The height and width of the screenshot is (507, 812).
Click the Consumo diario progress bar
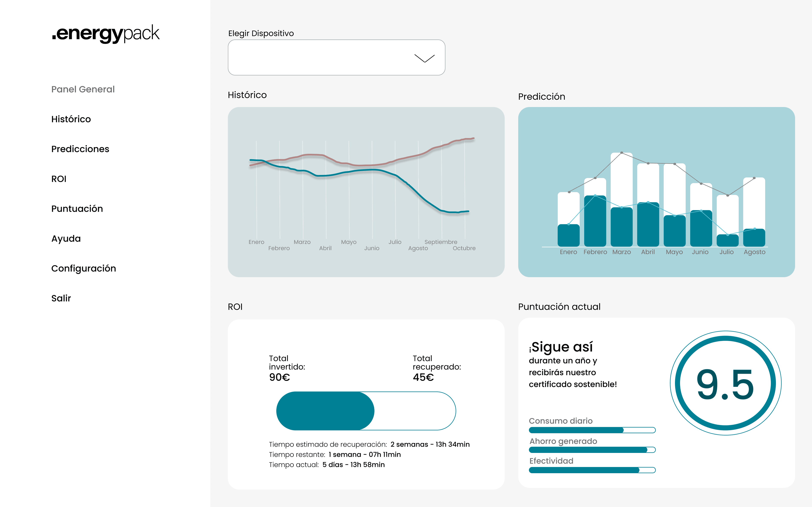coord(592,430)
